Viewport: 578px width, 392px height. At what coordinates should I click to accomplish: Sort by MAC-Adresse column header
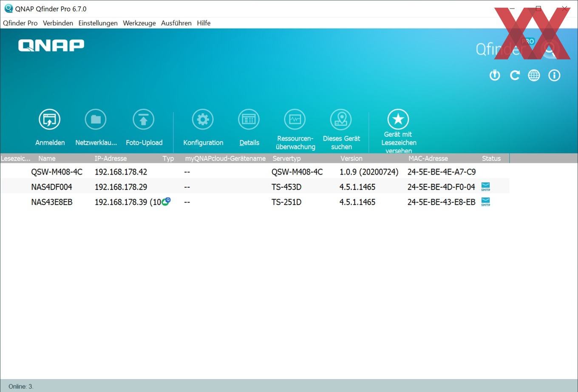tap(428, 158)
